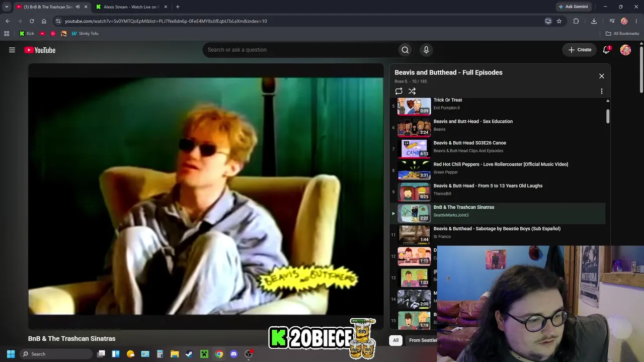Open Calculator from the taskbar
The width and height of the screenshot is (644, 362).
click(x=160, y=354)
